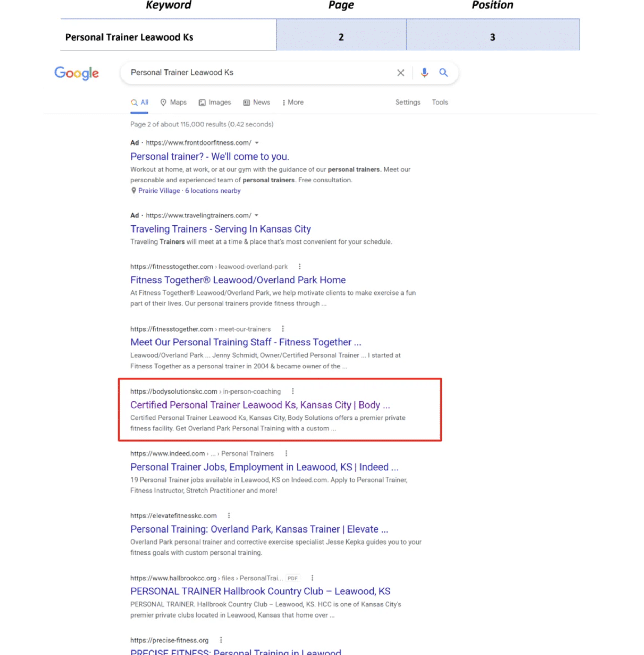The image size is (644, 655).
Task: Click the https://precise-fitness.org URL text
Action: (x=169, y=640)
